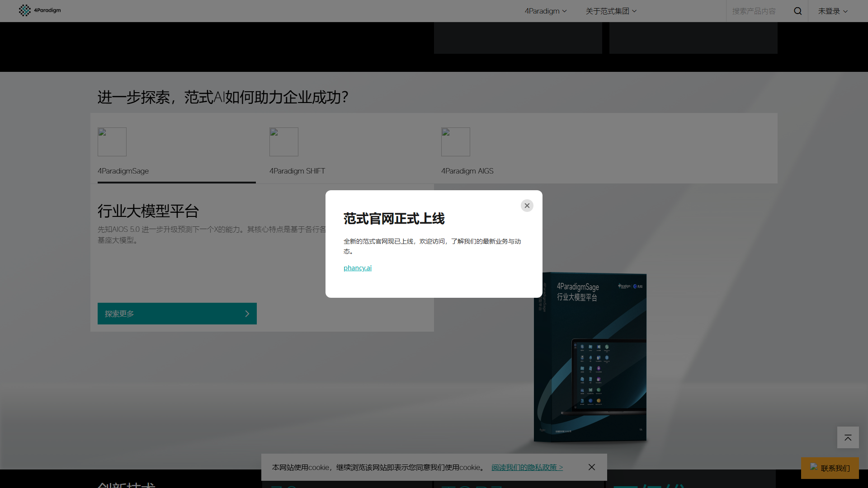Open the phancy.ai link

point(358,268)
